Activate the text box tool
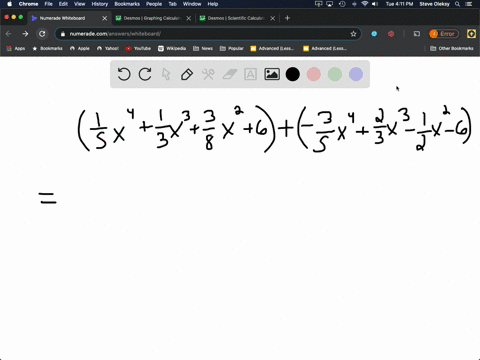480x360 pixels. pyautogui.click(x=250, y=74)
